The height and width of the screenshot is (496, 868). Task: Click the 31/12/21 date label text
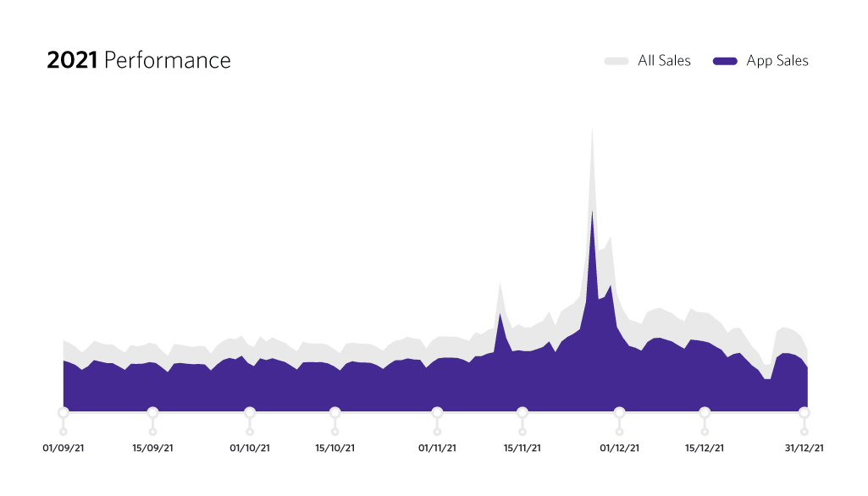click(804, 449)
